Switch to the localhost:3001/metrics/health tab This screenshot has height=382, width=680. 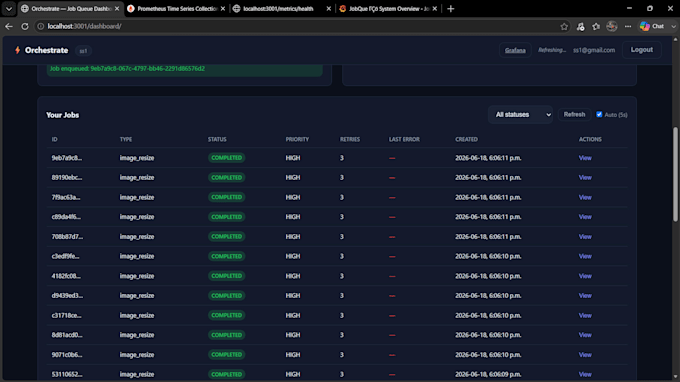click(282, 9)
